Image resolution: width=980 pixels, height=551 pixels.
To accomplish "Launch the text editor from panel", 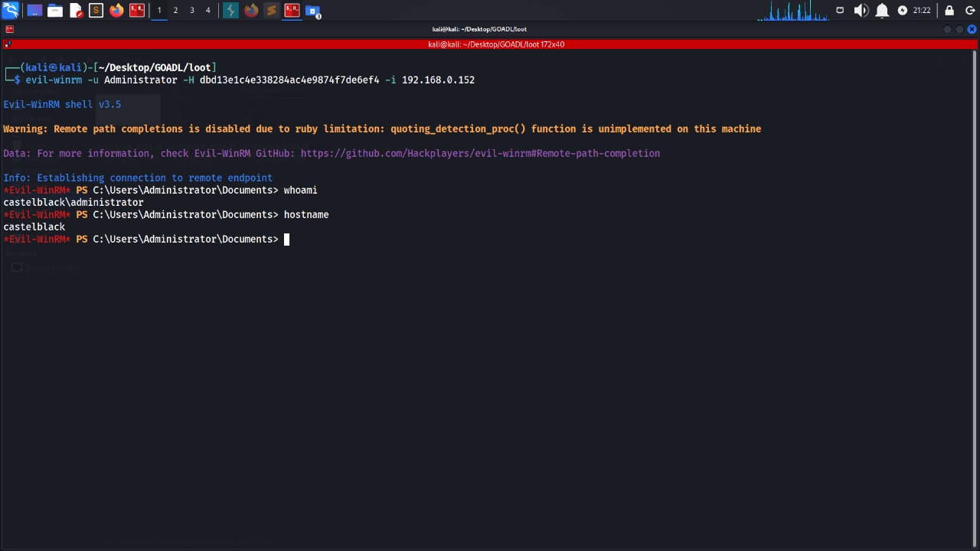I will pyautogui.click(x=76, y=10).
